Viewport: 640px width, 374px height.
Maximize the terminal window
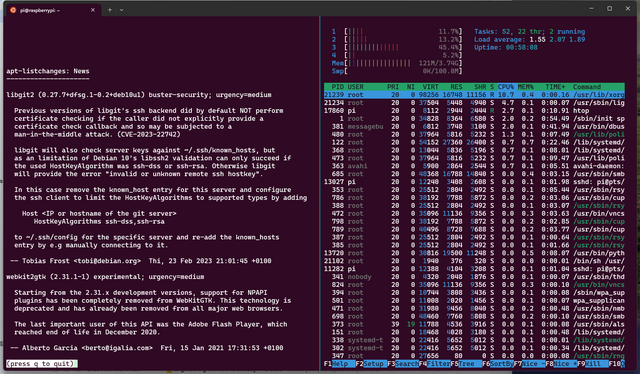click(609, 9)
